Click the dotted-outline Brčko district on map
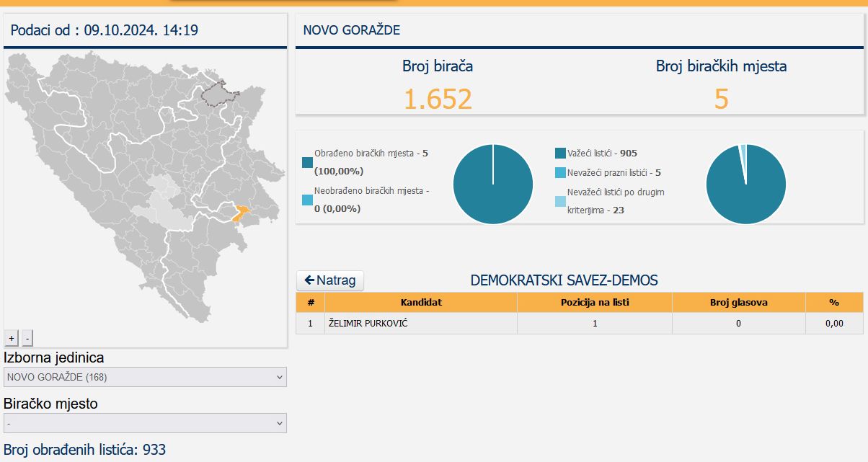This screenshot has width=868, height=462. coord(220,95)
